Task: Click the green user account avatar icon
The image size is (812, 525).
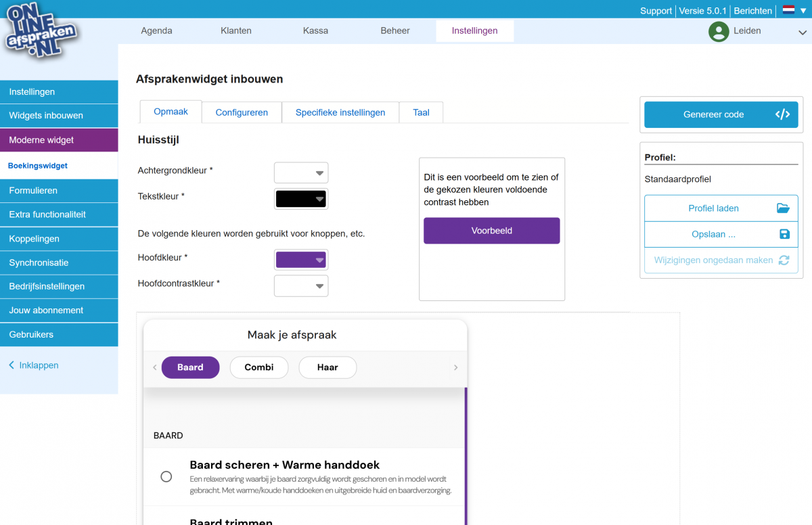Action: click(718, 31)
